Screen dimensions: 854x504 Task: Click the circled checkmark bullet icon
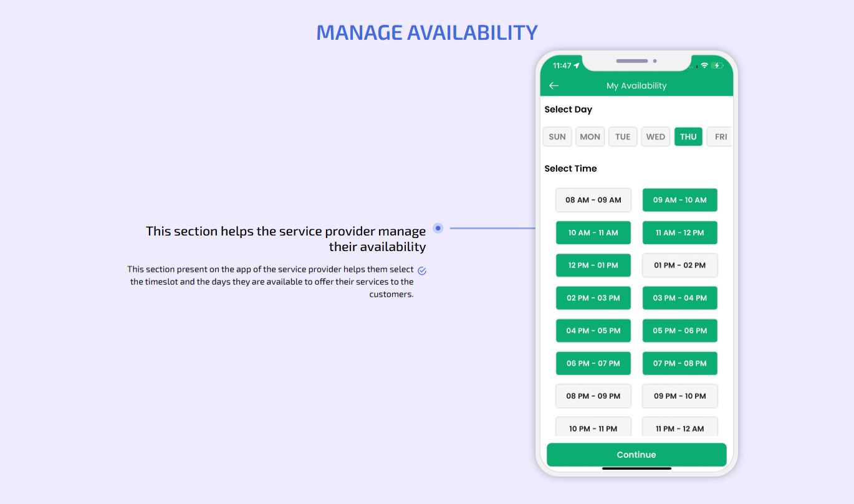pos(422,270)
